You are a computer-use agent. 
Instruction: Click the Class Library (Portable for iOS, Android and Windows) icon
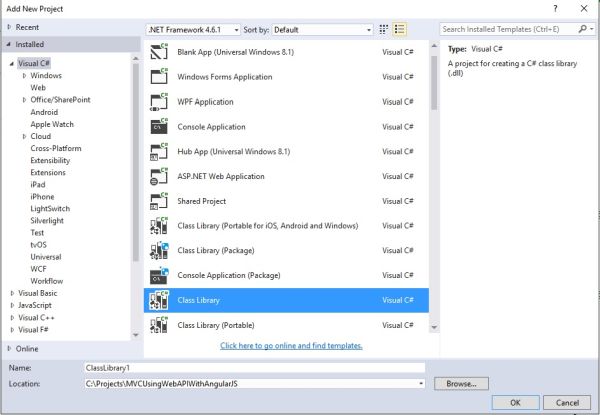click(159, 226)
